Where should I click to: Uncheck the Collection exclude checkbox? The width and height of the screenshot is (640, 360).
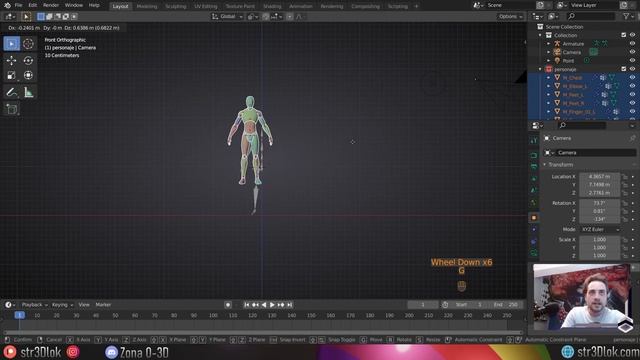624,35
